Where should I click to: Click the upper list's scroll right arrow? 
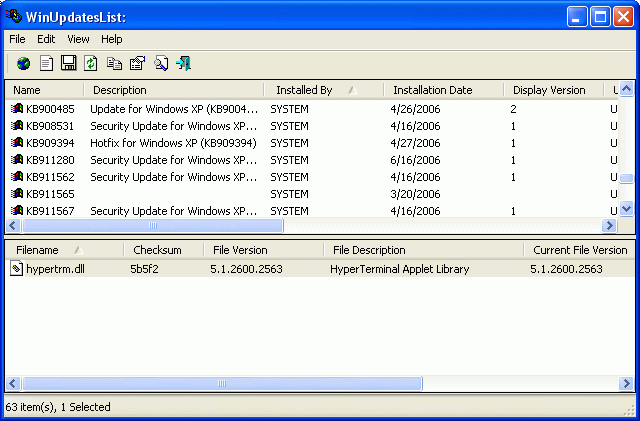pyautogui.click(x=610, y=225)
